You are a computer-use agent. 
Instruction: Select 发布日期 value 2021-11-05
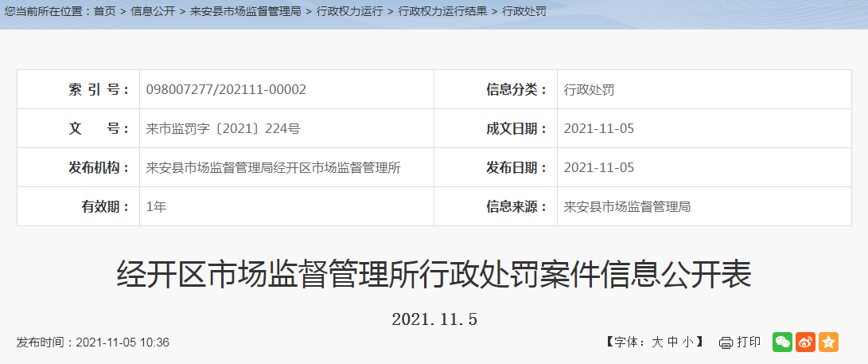click(599, 168)
